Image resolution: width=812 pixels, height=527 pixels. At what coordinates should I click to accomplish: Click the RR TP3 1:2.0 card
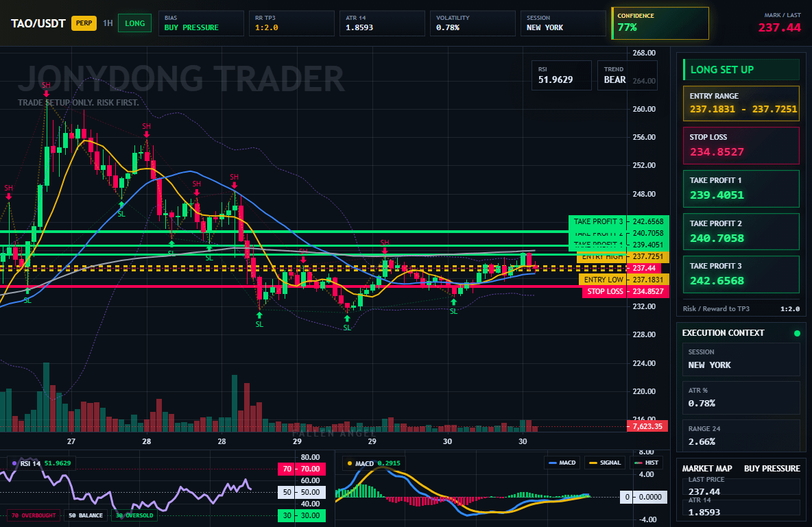tap(291, 23)
